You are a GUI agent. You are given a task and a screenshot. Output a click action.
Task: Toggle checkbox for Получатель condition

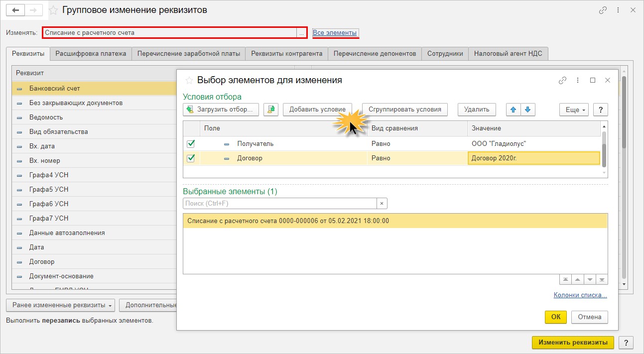[x=191, y=144]
